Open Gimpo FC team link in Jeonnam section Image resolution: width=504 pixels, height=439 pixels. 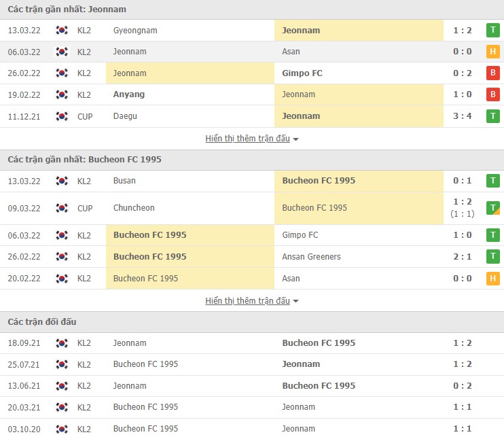click(x=302, y=73)
